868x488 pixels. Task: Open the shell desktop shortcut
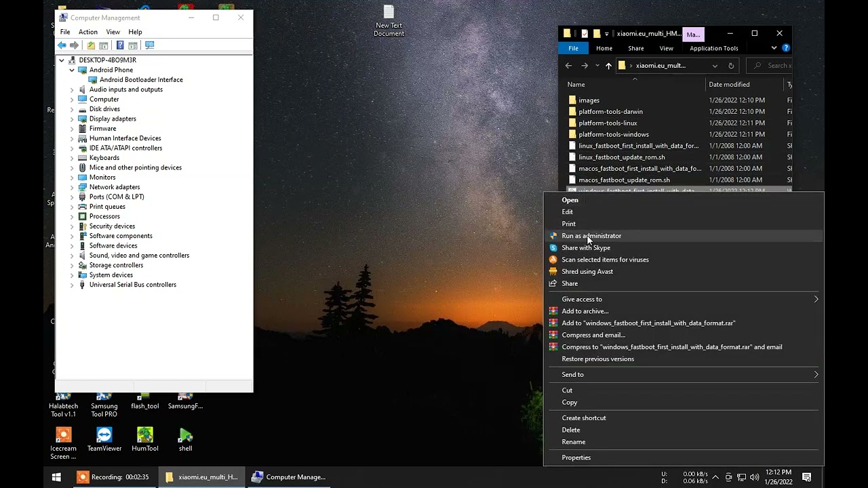(x=185, y=439)
